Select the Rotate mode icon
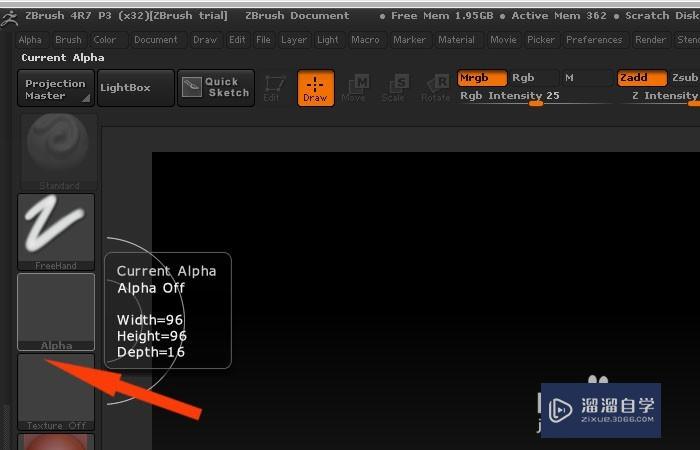This screenshot has height=450, width=700. click(435, 88)
